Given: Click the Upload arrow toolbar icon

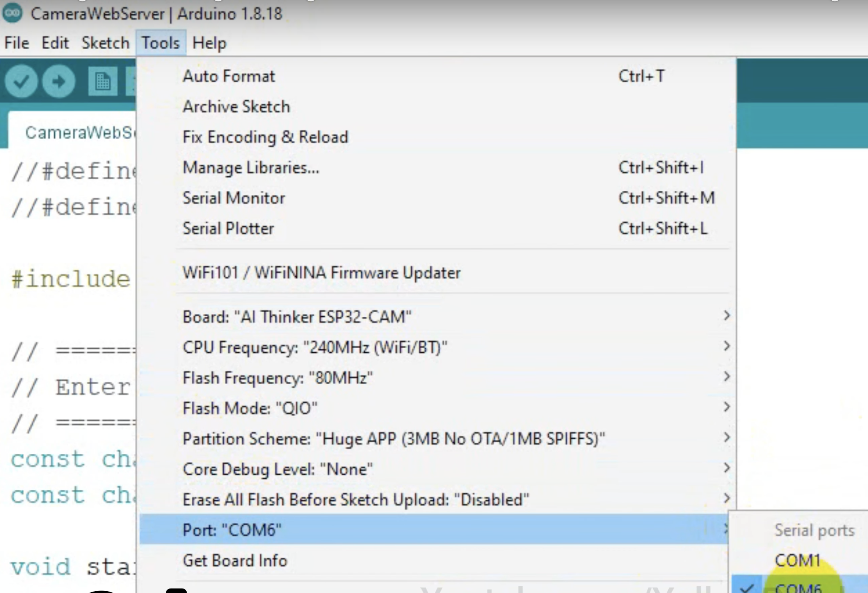Looking at the screenshot, I should point(59,81).
